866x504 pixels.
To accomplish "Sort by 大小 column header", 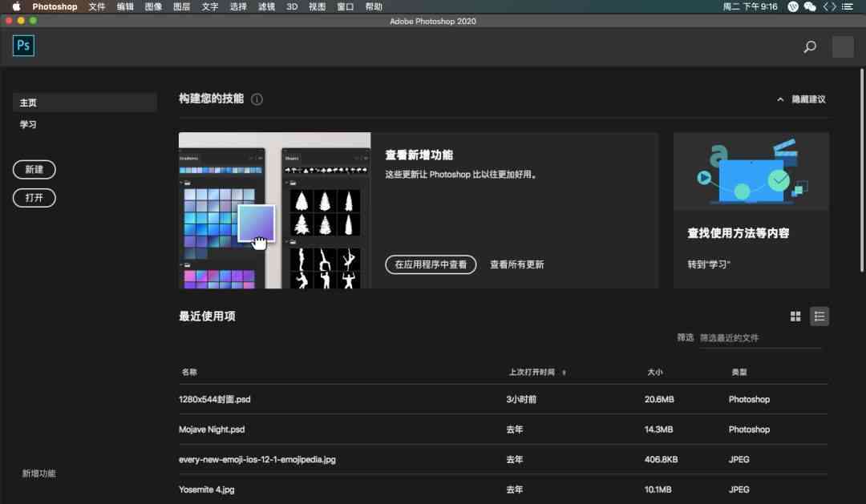I will [655, 372].
